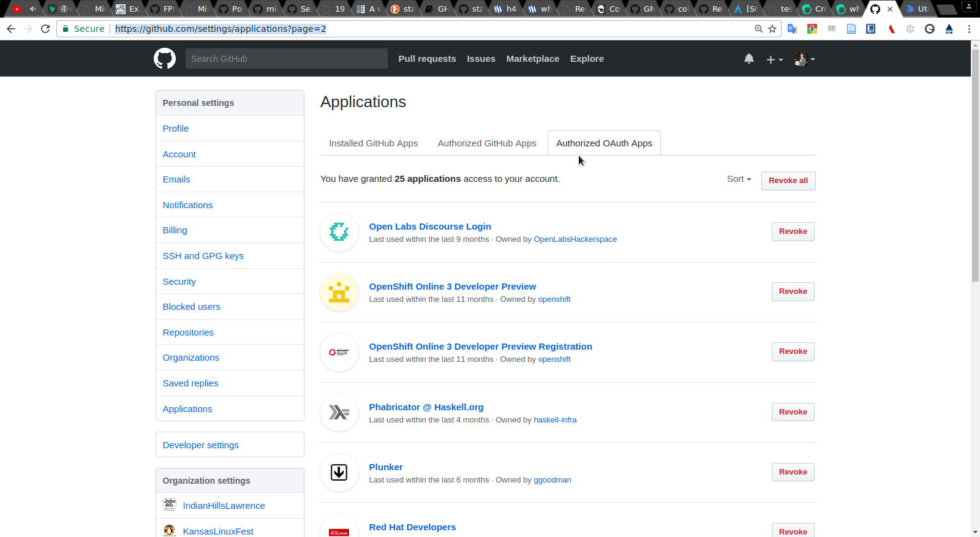Open Notifications settings
Screen dimensions: 980x537
(x=230, y=205)
